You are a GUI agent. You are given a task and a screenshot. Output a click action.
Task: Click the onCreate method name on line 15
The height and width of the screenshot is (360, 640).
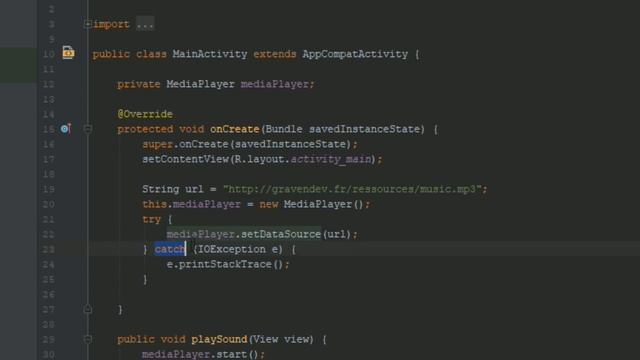coord(235,129)
